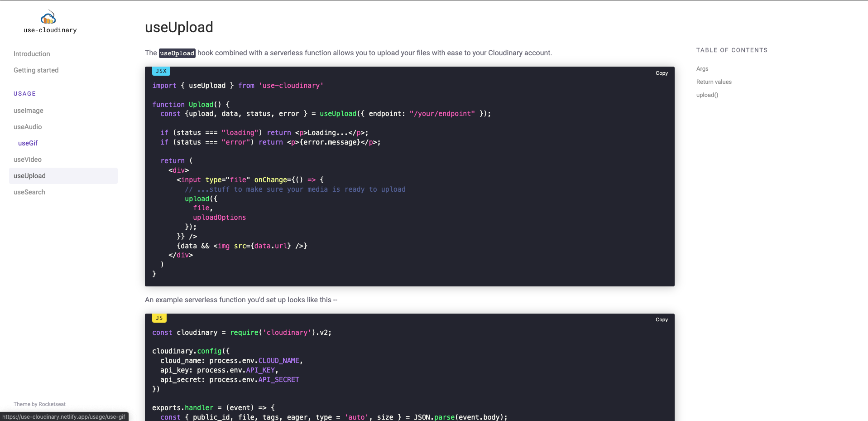The height and width of the screenshot is (421, 868).
Task: Open the useImage usage page
Action: click(x=29, y=111)
